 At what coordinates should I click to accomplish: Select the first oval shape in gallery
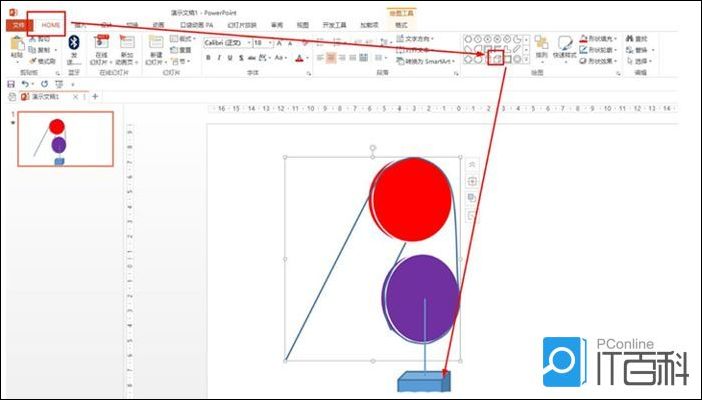[x=468, y=39]
